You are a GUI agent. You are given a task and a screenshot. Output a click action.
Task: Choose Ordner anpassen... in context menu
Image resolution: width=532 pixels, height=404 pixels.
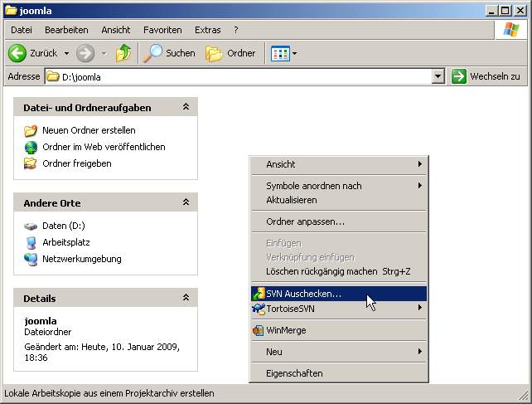point(339,221)
